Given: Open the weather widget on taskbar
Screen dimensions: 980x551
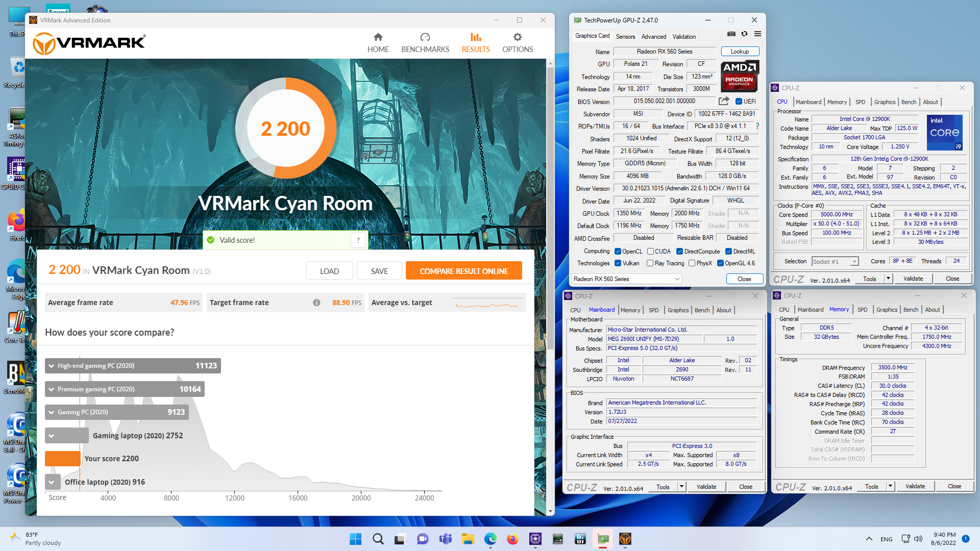Looking at the screenshot, I should pyautogui.click(x=36, y=539).
